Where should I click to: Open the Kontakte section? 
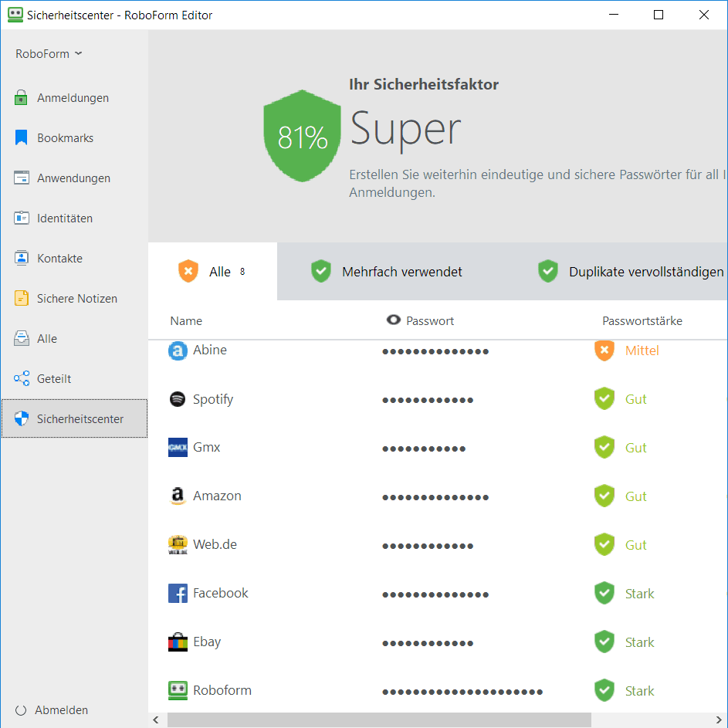pyautogui.click(x=74, y=258)
